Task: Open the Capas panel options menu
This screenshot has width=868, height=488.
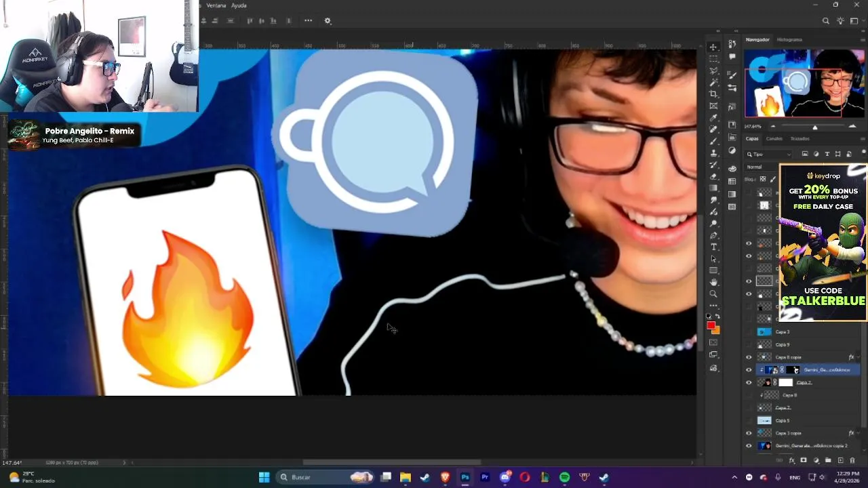Action: pyautogui.click(x=862, y=138)
